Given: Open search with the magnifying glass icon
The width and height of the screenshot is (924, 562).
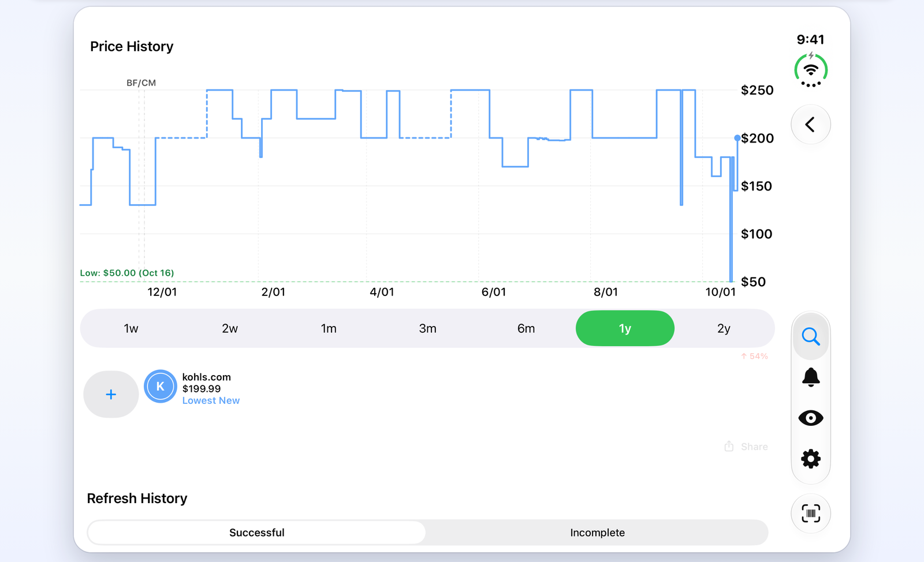Looking at the screenshot, I should pyautogui.click(x=811, y=336).
